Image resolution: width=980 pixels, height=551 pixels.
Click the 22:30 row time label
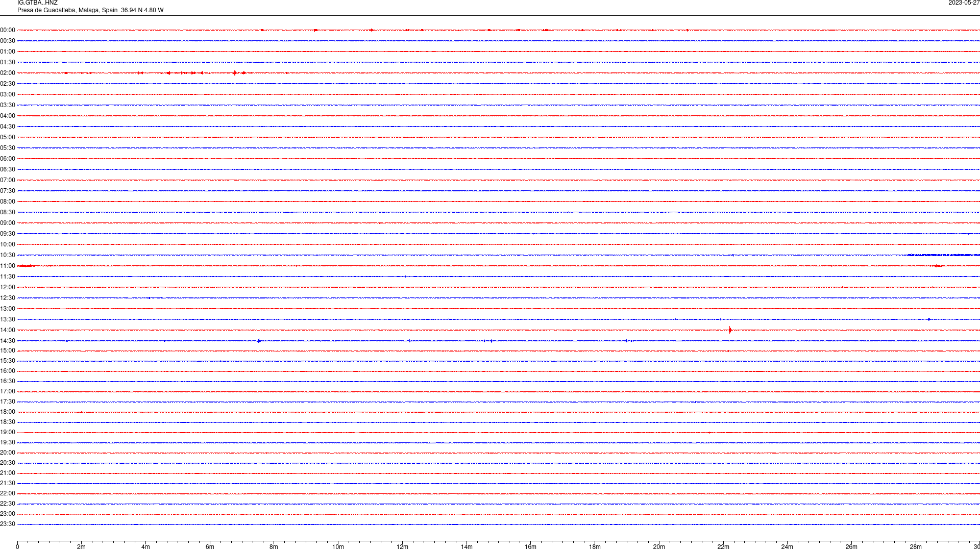tap(8, 504)
